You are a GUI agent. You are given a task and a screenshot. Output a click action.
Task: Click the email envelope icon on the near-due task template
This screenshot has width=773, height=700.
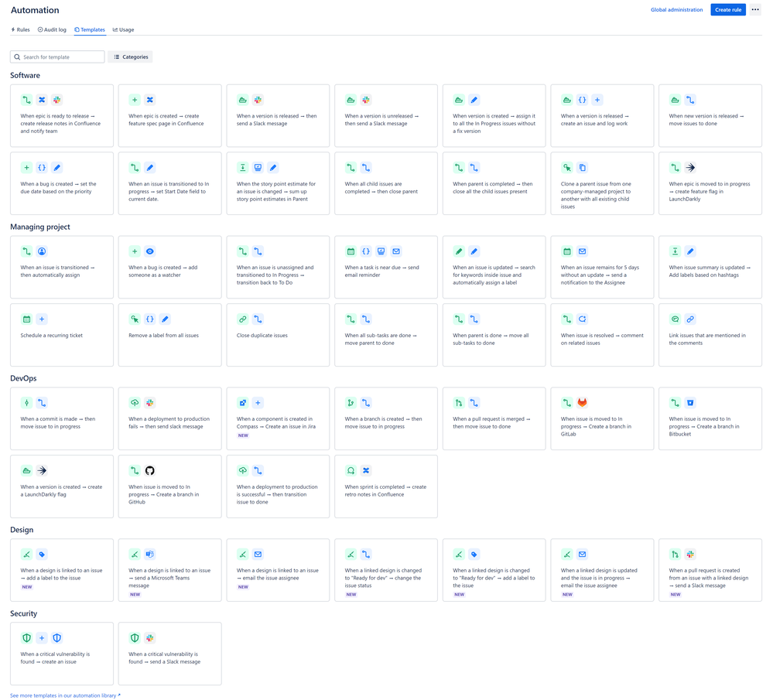[396, 251]
